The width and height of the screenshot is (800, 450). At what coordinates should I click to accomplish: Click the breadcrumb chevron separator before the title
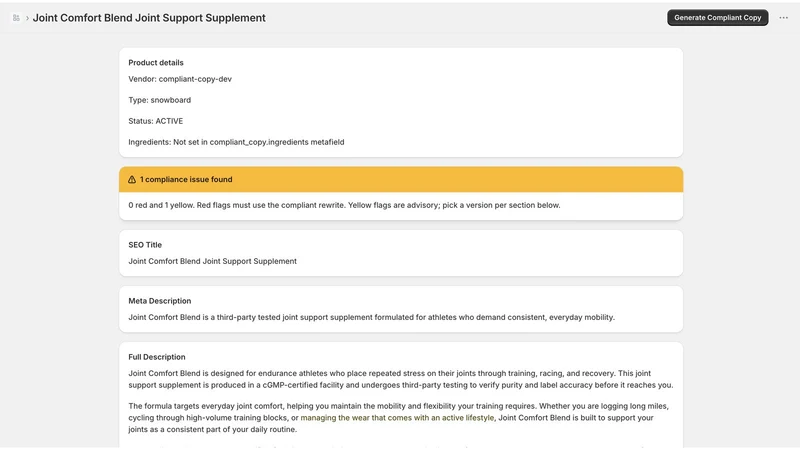27,18
